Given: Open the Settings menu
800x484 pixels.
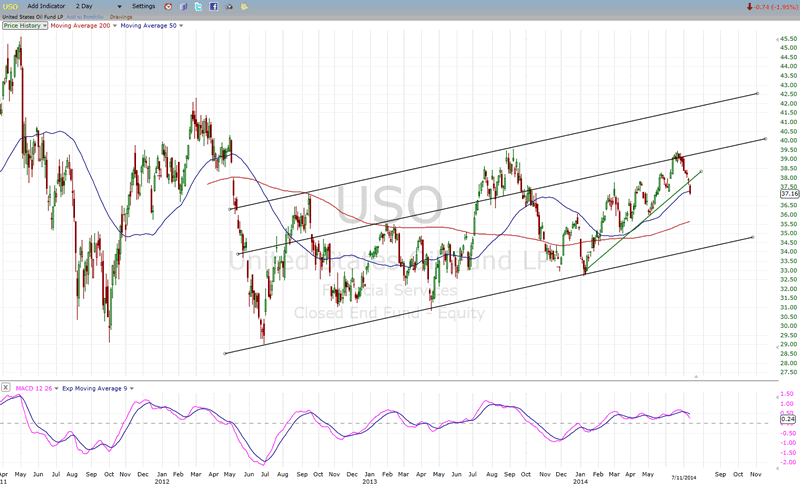Looking at the screenshot, I should point(143,6).
